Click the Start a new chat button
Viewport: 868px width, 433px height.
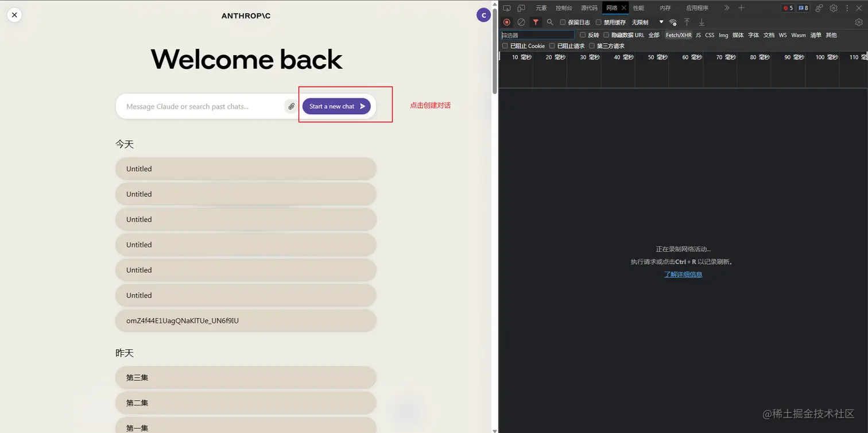pyautogui.click(x=336, y=106)
